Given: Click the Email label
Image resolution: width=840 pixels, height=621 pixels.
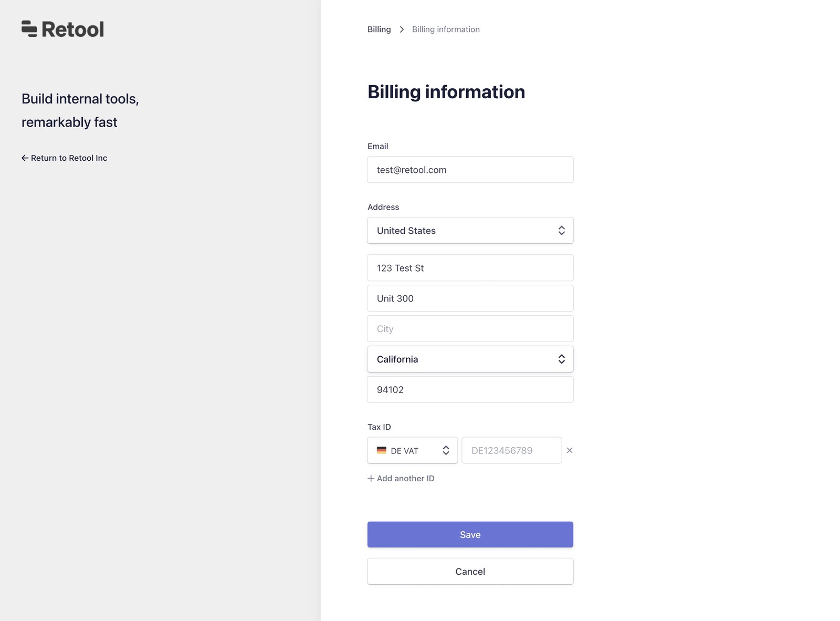Looking at the screenshot, I should [x=378, y=146].
